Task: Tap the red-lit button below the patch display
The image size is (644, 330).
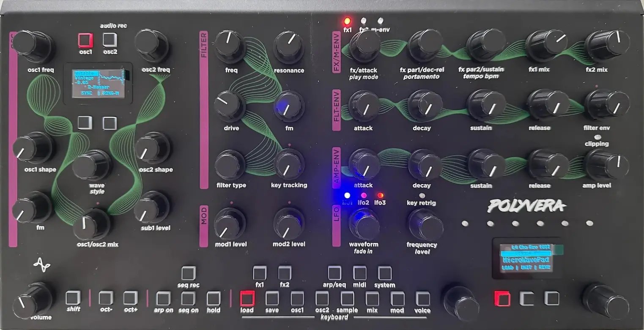Action: tap(502, 298)
